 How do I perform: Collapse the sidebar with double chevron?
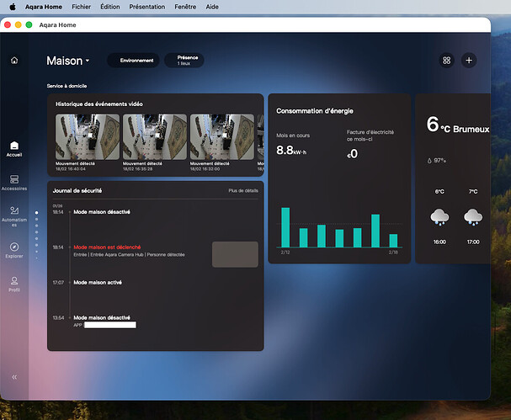14,377
